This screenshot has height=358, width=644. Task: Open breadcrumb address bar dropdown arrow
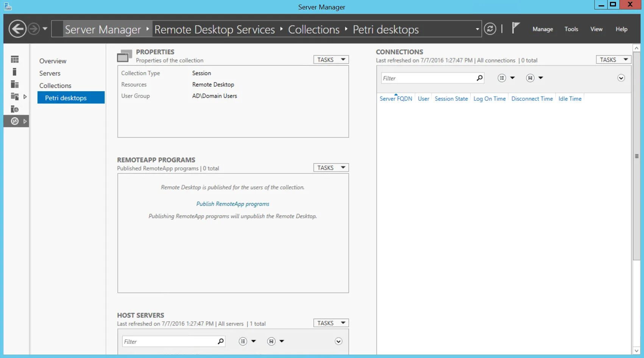[x=477, y=29]
